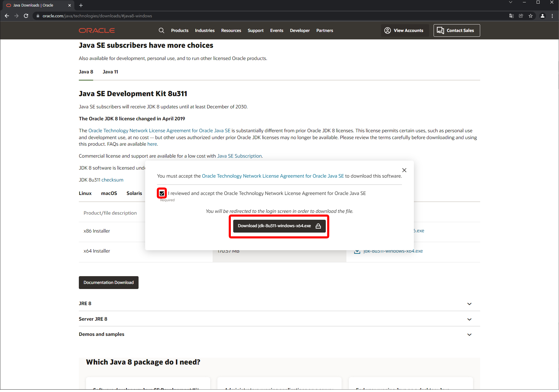Expand the Server JRE 8 section
The width and height of the screenshot is (559, 392).
click(469, 319)
